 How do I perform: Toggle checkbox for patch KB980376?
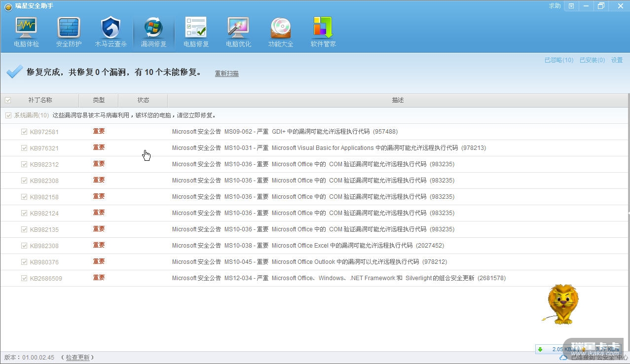point(24,262)
